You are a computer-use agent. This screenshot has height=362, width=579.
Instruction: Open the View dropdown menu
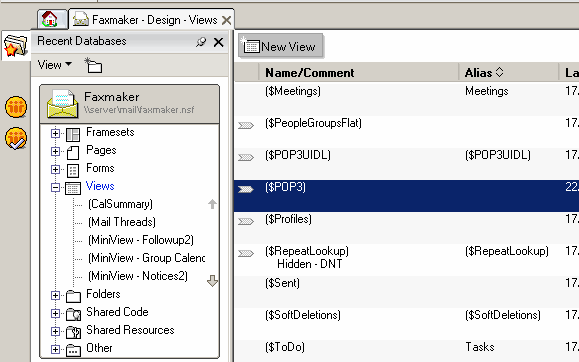pos(54,65)
